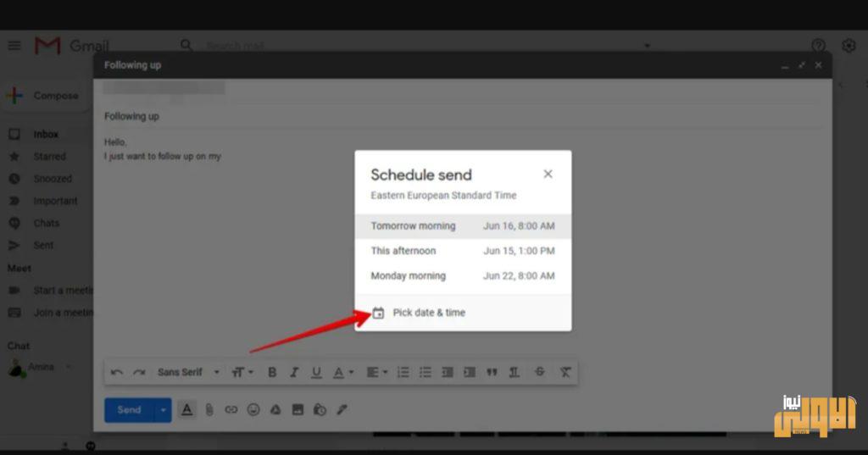Image resolution: width=868 pixels, height=455 pixels.
Task: Open the text color picker
Action: click(x=342, y=373)
